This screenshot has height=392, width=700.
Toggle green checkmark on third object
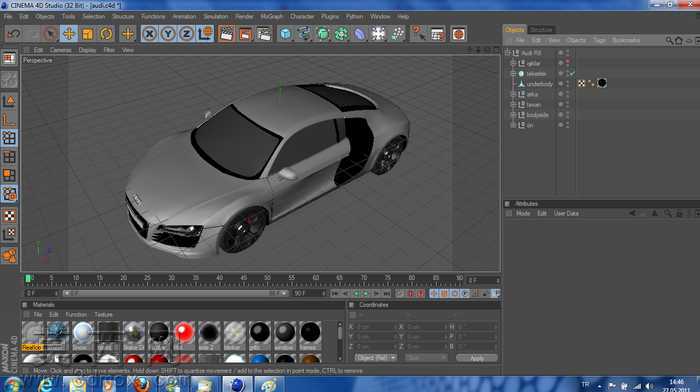[572, 74]
